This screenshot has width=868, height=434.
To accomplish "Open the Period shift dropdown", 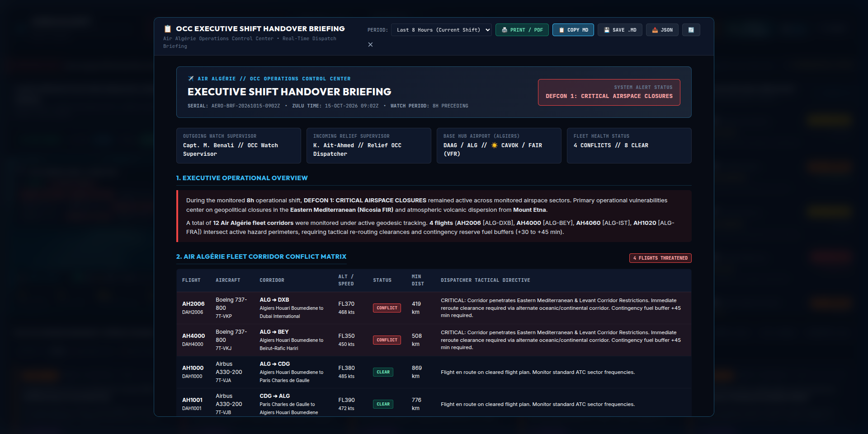I will tap(441, 30).
